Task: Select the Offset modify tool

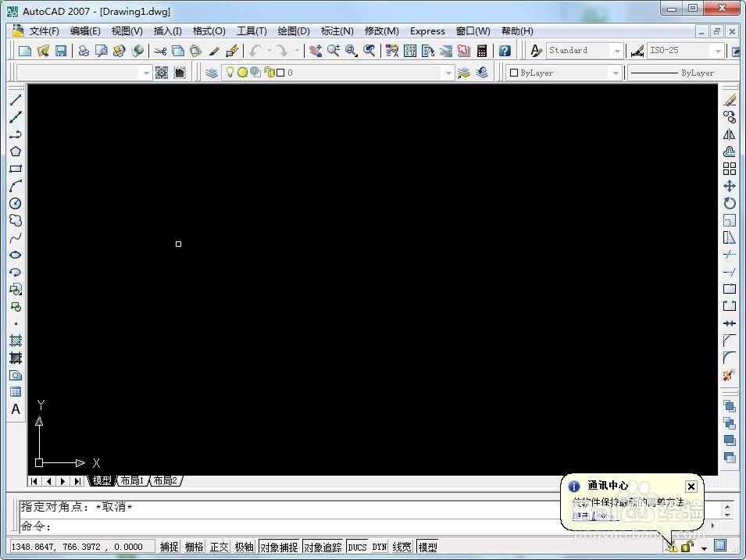Action: [x=730, y=152]
